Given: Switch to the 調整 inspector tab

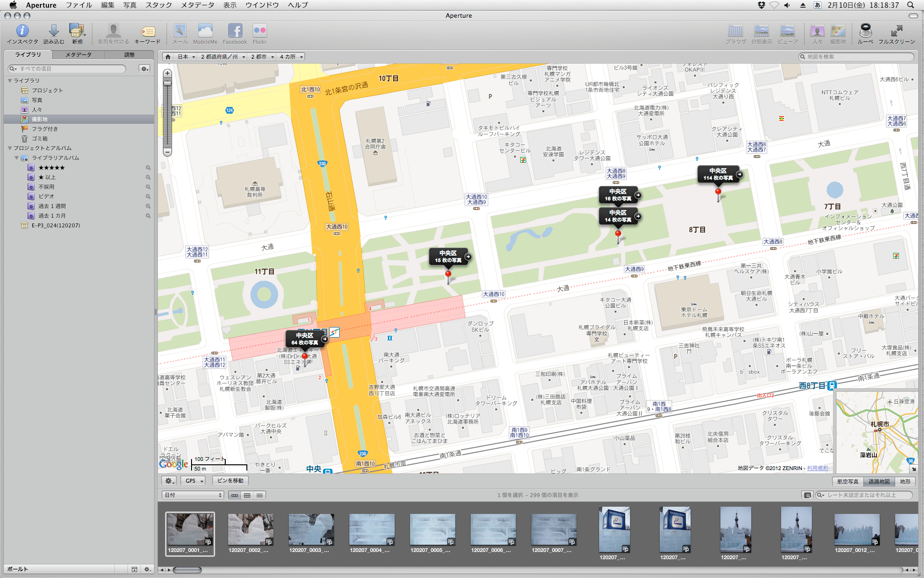Looking at the screenshot, I should pyautogui.click(x=129, y=55).
